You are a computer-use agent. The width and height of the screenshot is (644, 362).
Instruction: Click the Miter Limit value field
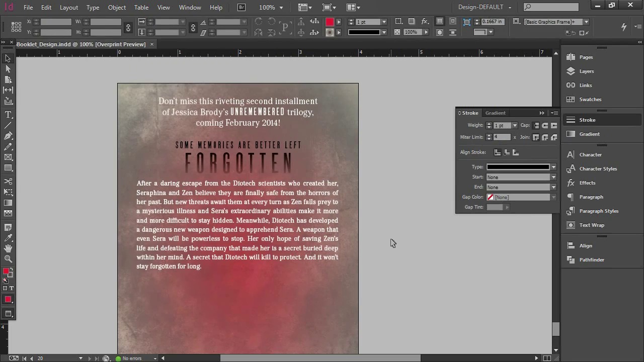502,137
